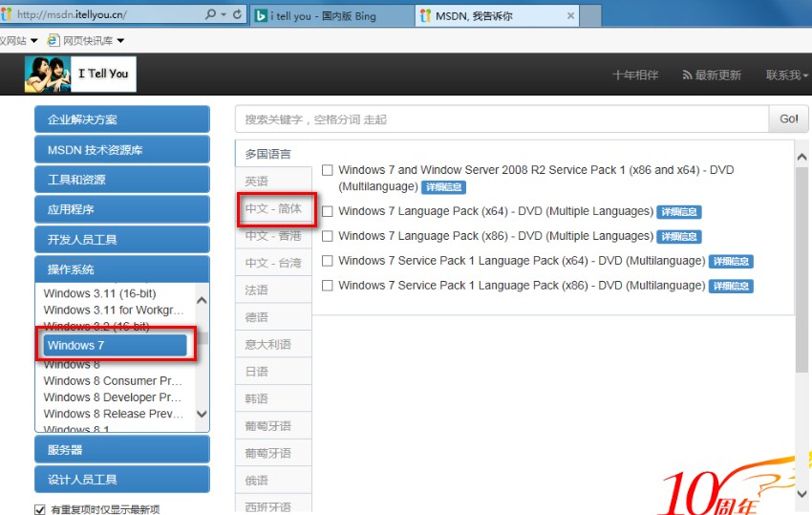This screenshot has height=515, width=812.
Task: Select the 'MSDN, 我告诉你' tab
Action: point(498,16)
